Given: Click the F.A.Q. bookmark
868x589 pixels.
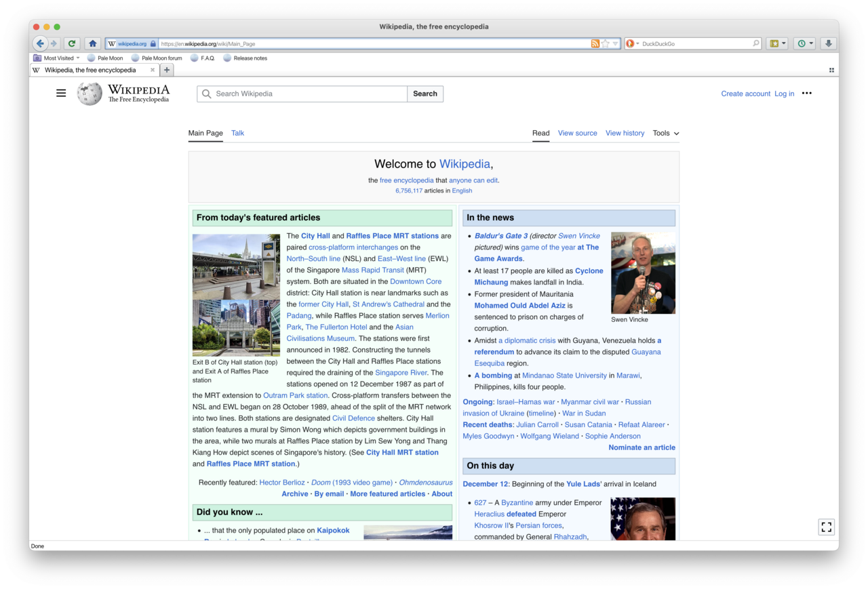Looking at the screenshot, I should (202, 58).
